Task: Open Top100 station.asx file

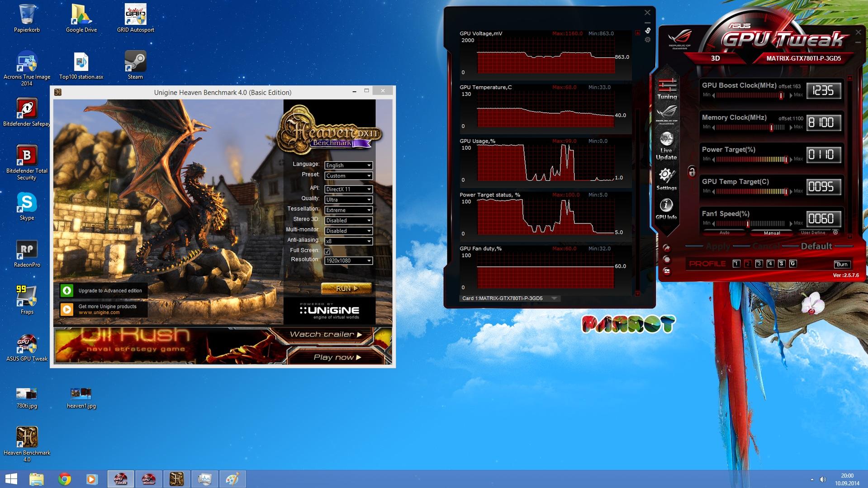Action: pos(81,65)
